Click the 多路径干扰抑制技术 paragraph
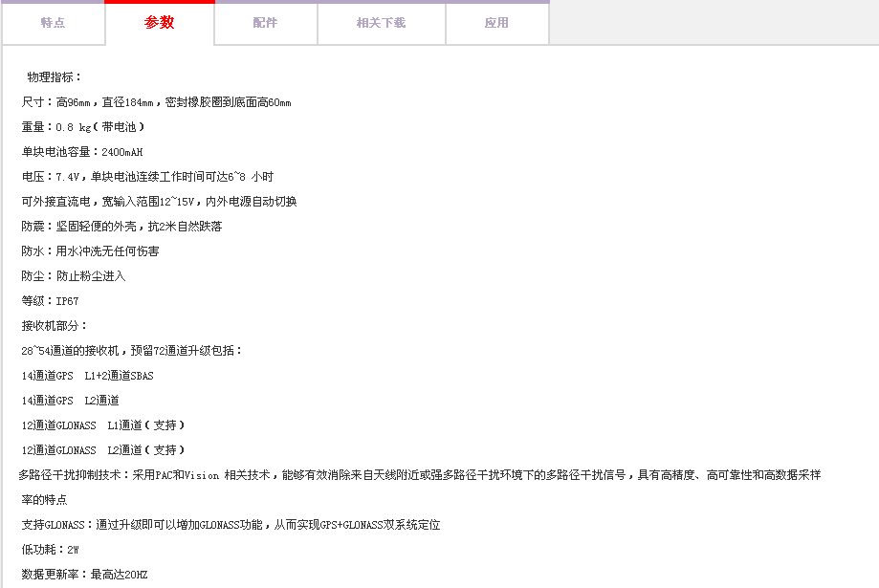Screen dimensions: 879x588 click(419, 475)
